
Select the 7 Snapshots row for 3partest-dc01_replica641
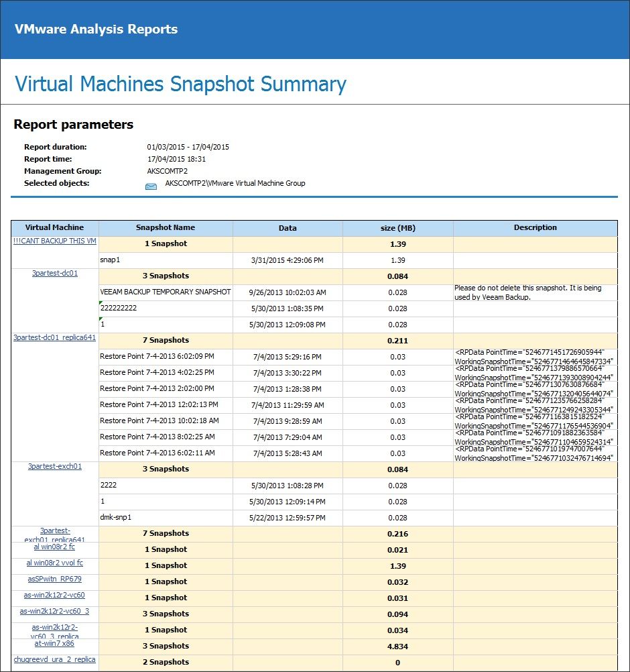coord(166,340)
